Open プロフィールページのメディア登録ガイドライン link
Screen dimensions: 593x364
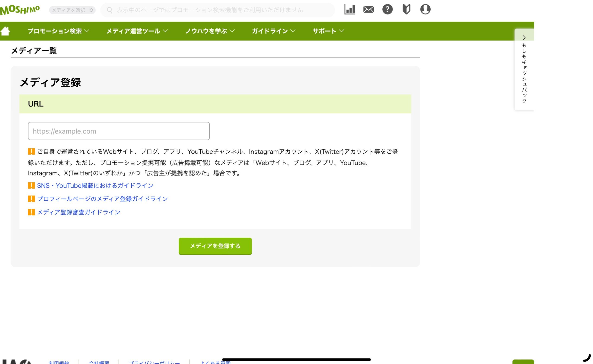tap(102, 199)
